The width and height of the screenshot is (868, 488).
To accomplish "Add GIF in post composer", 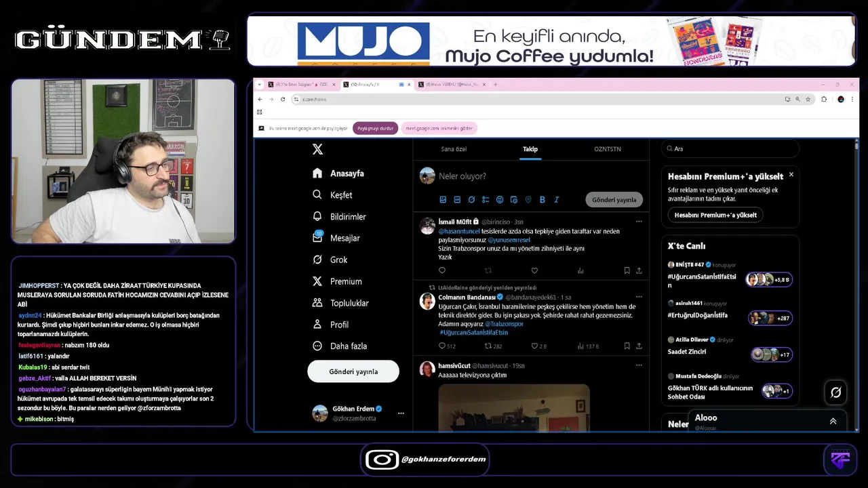I will (x=457, y=199).
